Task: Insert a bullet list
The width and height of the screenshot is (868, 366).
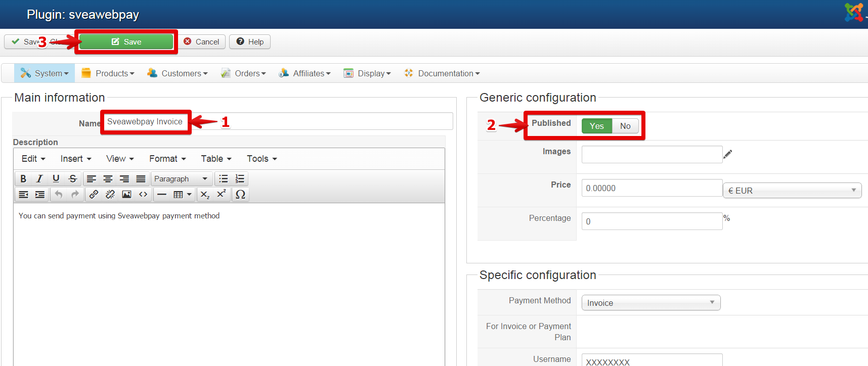Action: tap(224, 179)
